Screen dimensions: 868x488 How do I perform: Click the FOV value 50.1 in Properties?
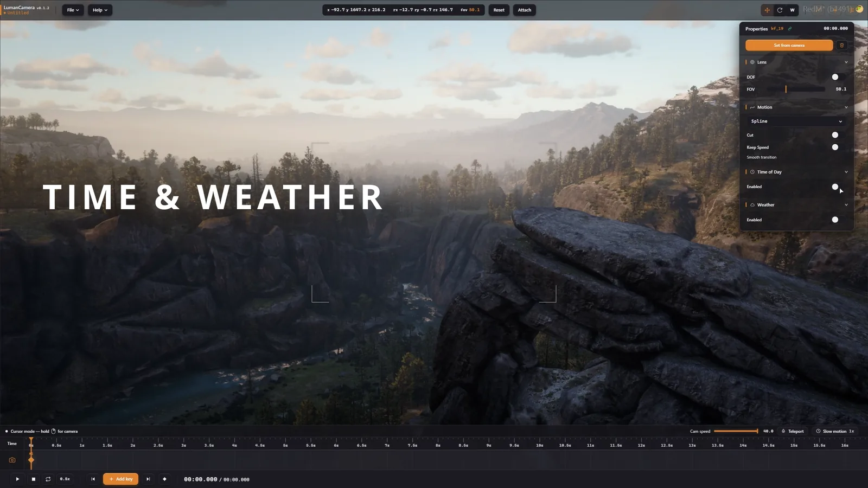tap(841, 89)
